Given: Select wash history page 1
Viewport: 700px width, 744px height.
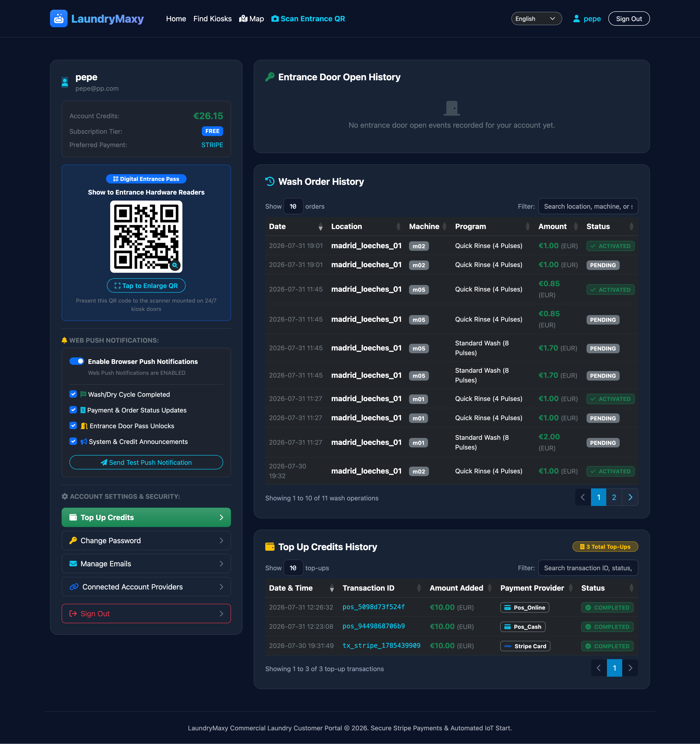Looking at the screenshot, I should click(599, 497).
